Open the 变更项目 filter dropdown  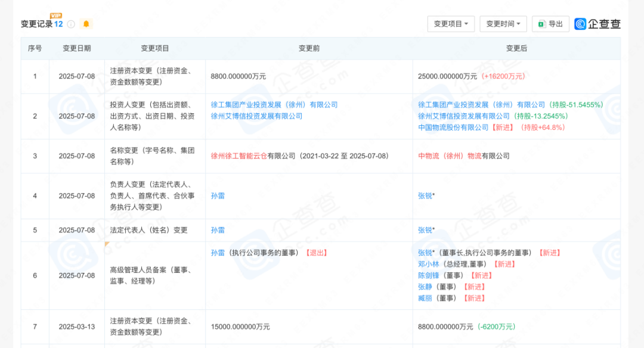point(451,24)
